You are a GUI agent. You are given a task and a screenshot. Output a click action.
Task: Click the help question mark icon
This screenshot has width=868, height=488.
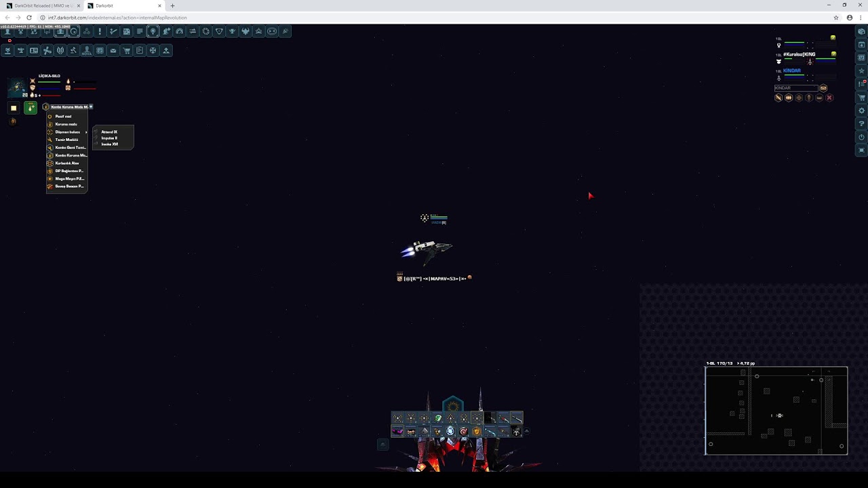862,123
